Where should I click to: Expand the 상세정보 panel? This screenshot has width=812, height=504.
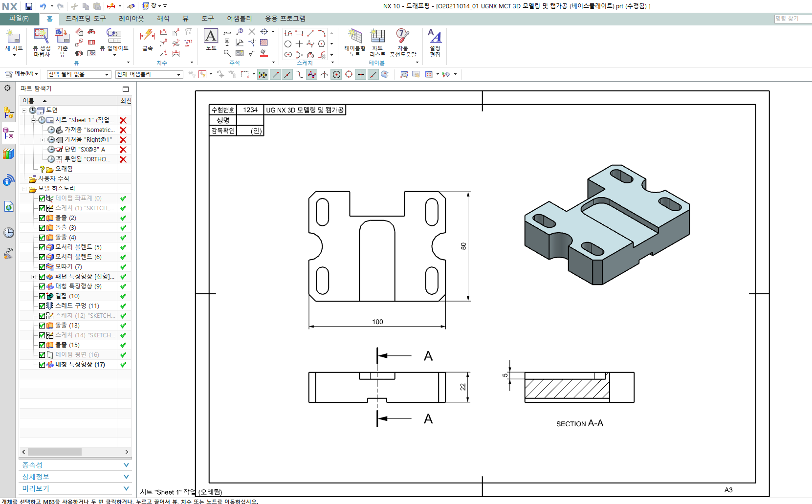pos(75,477)
